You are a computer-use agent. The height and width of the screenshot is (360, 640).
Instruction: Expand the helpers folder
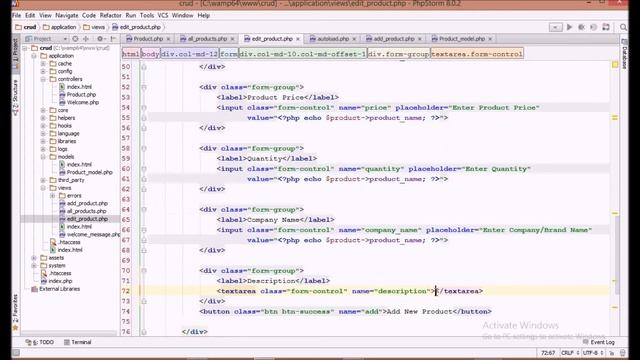pos(43,118)
